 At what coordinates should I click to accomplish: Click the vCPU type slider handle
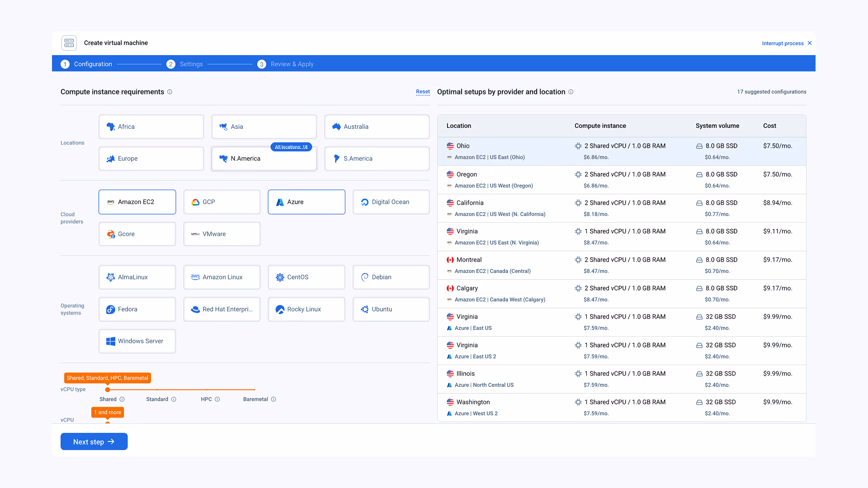pos(108,389)
